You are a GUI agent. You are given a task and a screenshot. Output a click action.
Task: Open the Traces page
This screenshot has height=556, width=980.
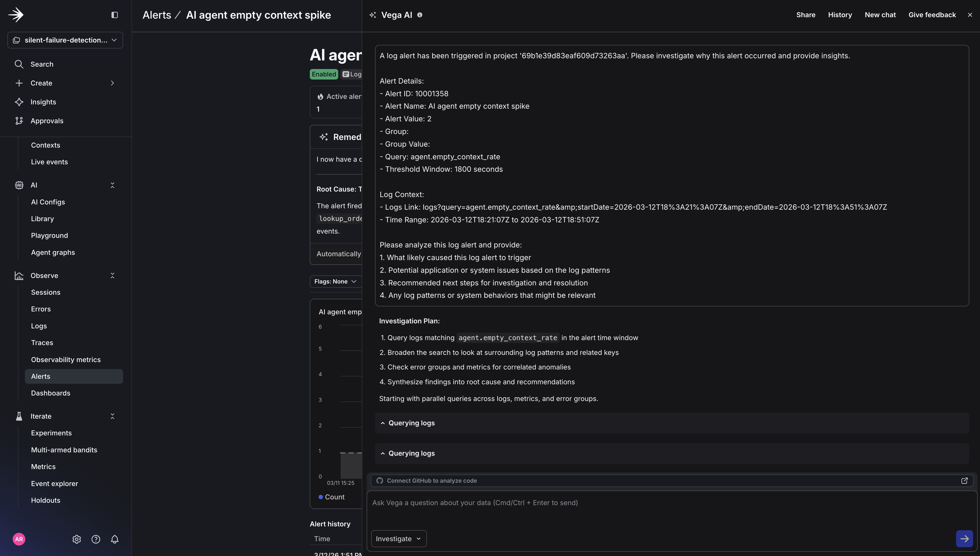click(42, 342)
